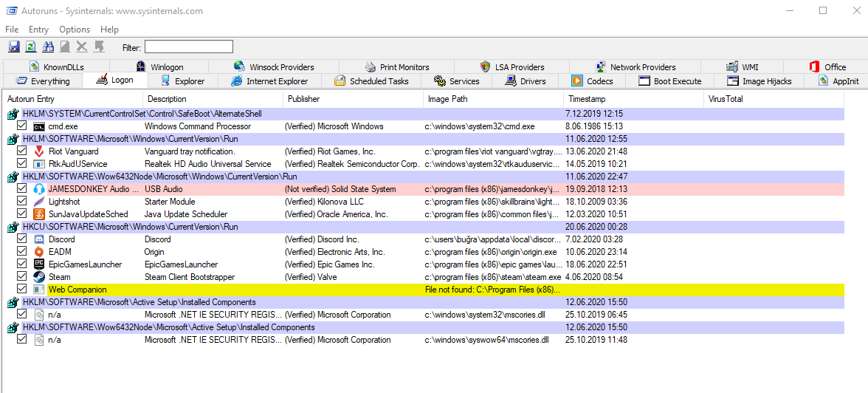Uncheck the JAMESDONKEY Audio checkbox

coord(22,188)
